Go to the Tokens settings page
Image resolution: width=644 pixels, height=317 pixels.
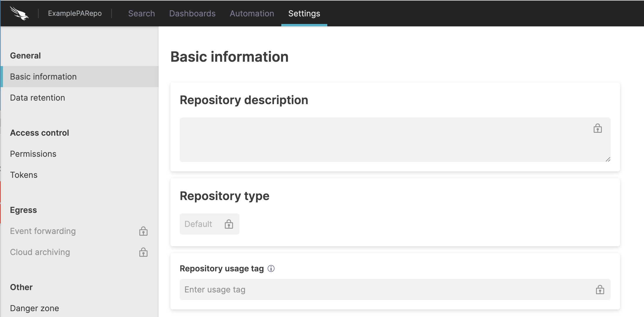point(80,175)
